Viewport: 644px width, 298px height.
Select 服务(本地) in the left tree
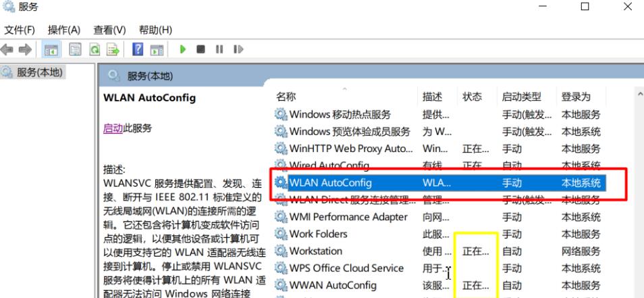[41, 72]
